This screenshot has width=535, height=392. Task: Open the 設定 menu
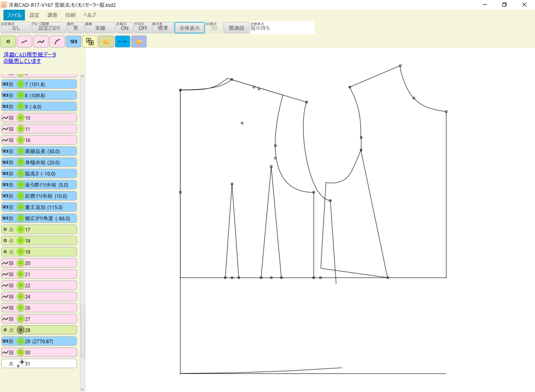[x=34, y=15]
